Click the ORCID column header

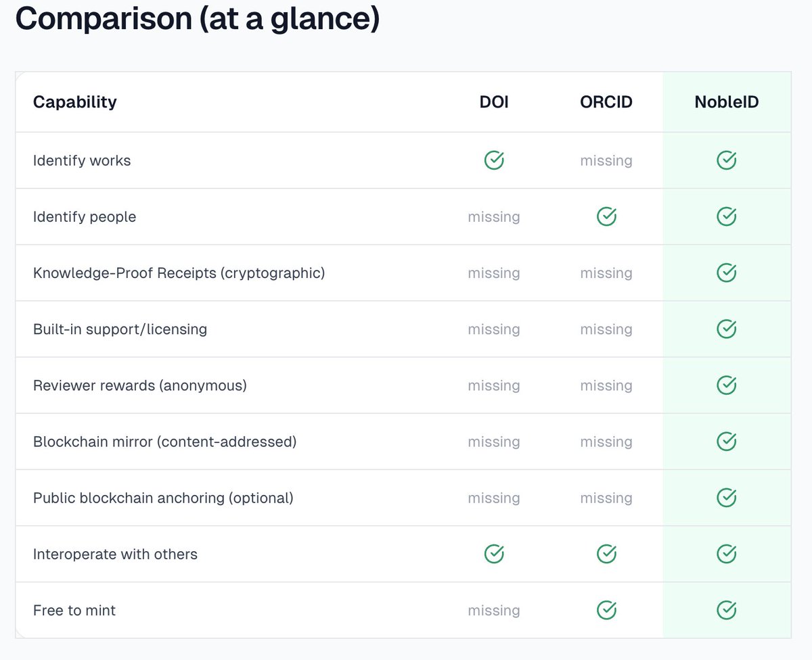(606, 102)
